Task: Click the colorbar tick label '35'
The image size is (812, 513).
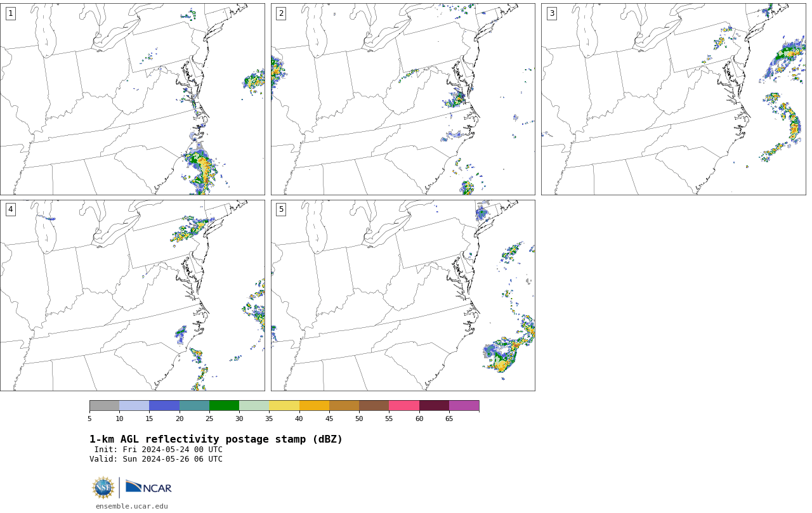Action: click(269, 419)
